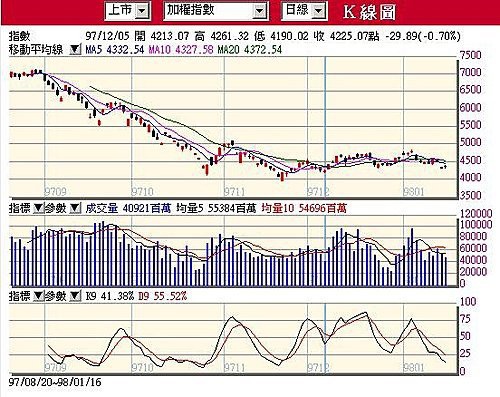The height and width of the screenshot is (397, 500).
Task: Click the 高 4261.32 high price
Action: (222, 36)
